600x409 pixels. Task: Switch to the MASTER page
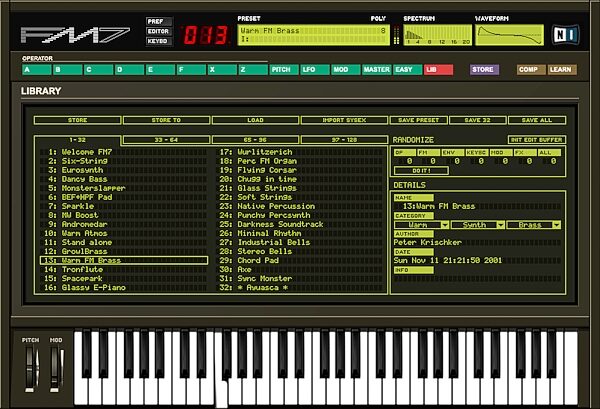click(377, 70)
